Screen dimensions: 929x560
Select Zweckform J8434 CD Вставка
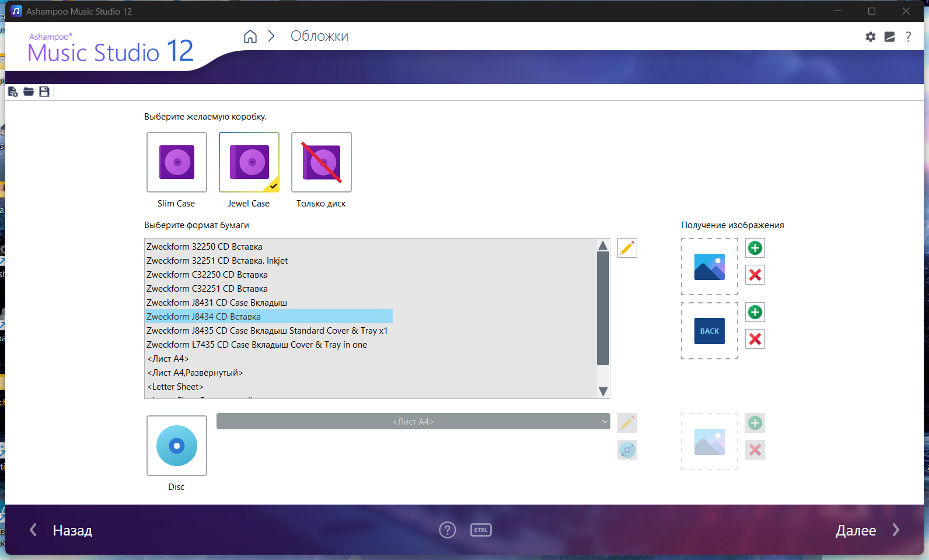tap(269, 317)
